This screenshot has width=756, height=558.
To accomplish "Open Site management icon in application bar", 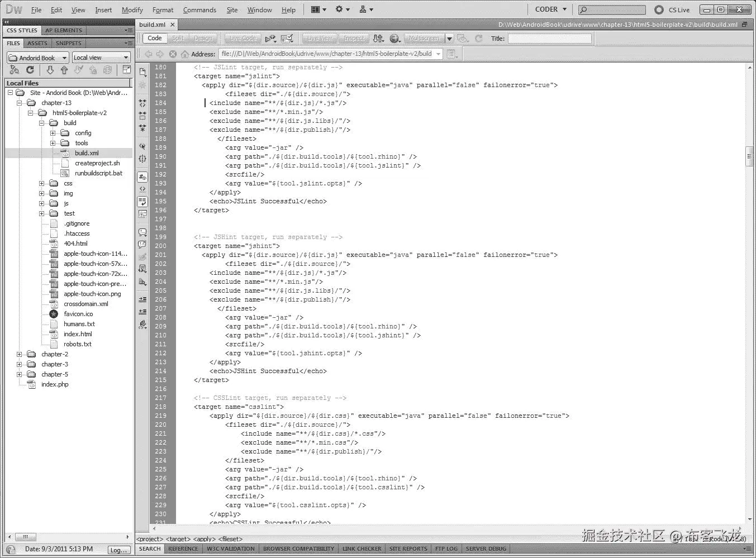I will pos(367,9).
